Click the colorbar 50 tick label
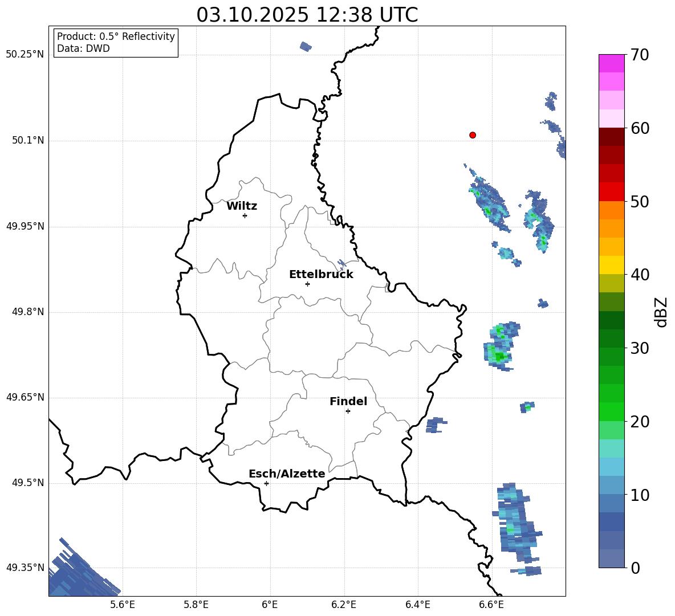The height and width of the screenshot is (616, 675). (640, 202)
